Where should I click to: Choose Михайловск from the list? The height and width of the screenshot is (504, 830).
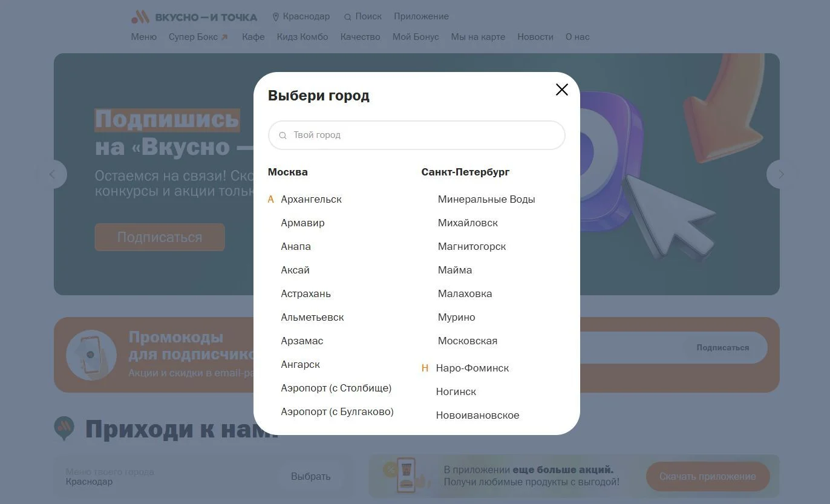pyautogui.click(x=468, y=223)
